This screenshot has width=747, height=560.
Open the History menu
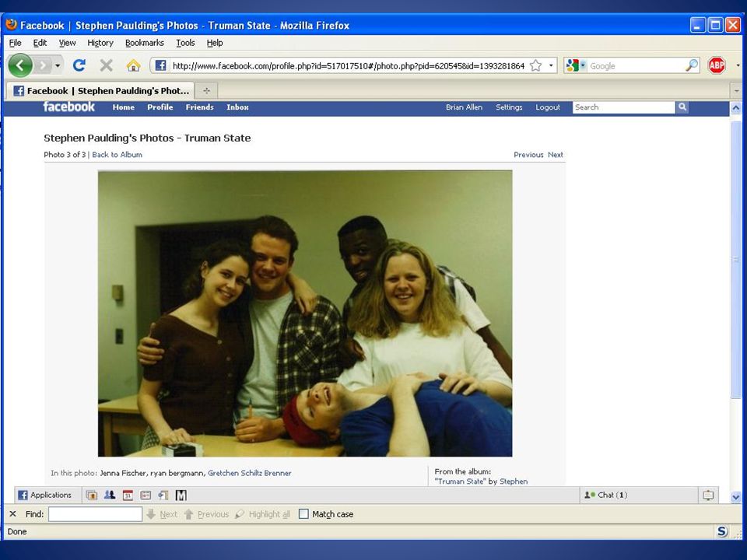[100, 43]
